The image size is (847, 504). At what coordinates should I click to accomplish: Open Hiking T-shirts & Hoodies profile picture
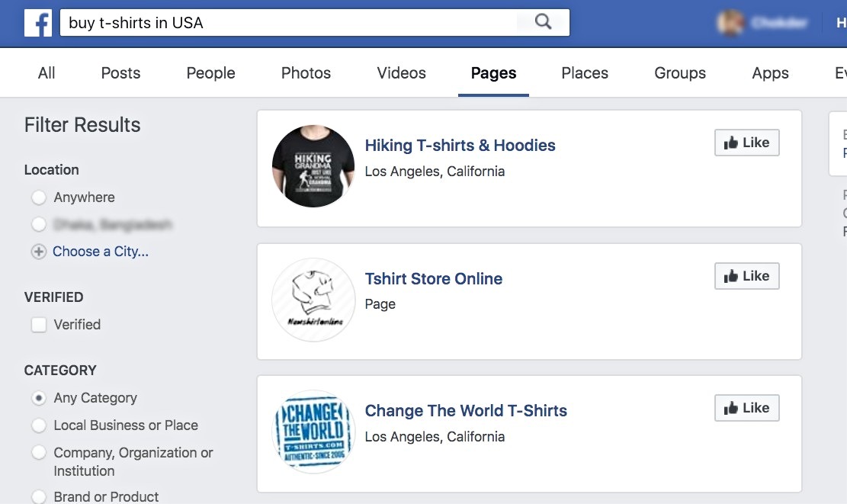(313, 166)
